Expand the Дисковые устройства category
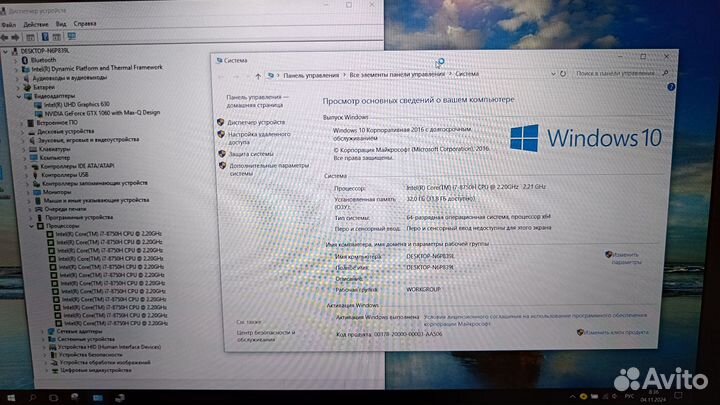The image size is (720, 405). pyautogui.click(x=22, y=132)
